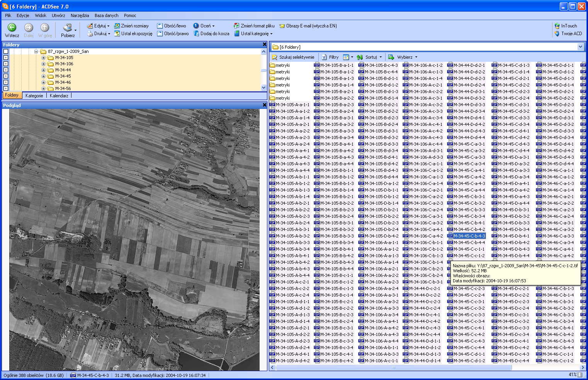Image resolution: width=588 pixels, height=380 pixels.
Task: Collapse the 87_rzgw_1-2009_San folder tree
Action: click(36, 51)
